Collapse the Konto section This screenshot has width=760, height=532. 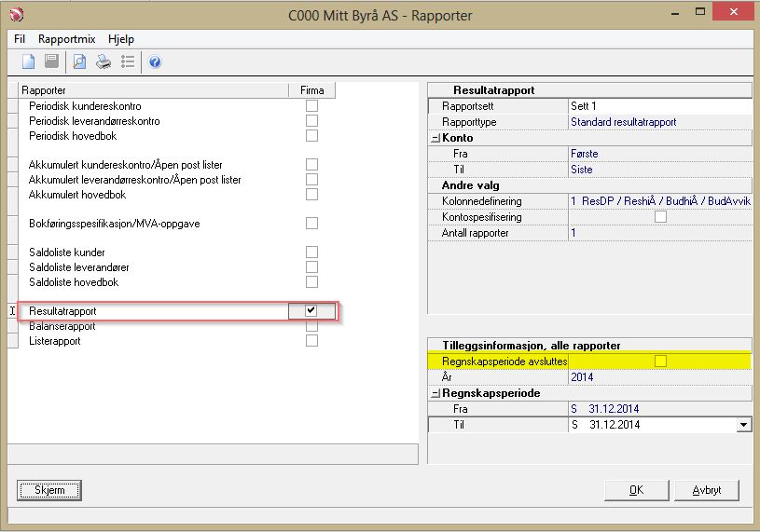pos(435,138)
